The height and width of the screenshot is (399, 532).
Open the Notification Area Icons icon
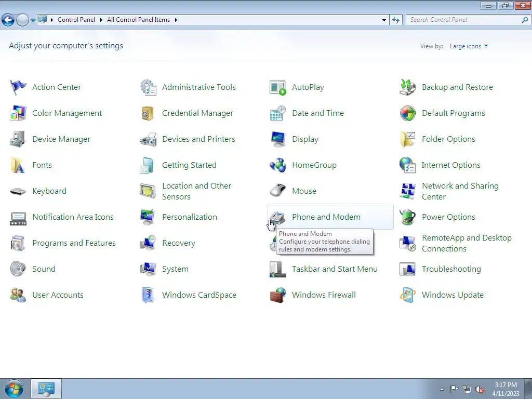click(18, 219)
